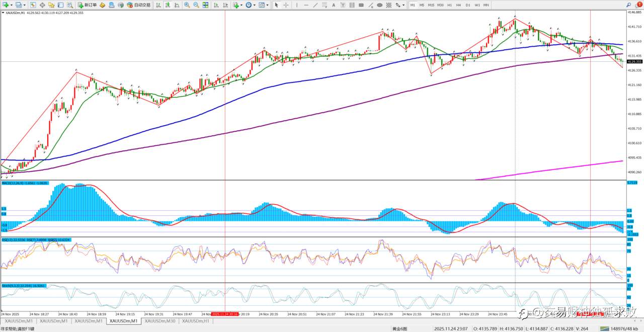Toggle the 自动交易 auto trading button
The width and height of the screenshot is (644, 332).
point(139,5)
